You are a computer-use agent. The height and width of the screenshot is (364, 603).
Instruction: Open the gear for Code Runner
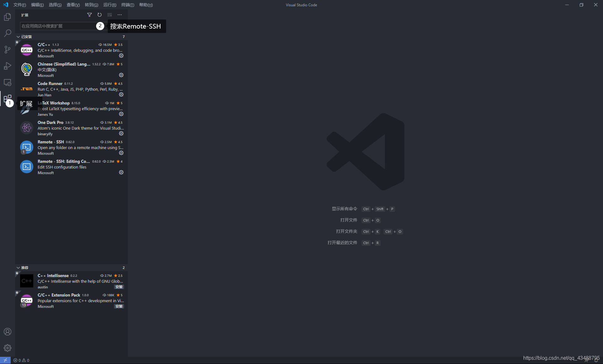(x=121, y=94)
